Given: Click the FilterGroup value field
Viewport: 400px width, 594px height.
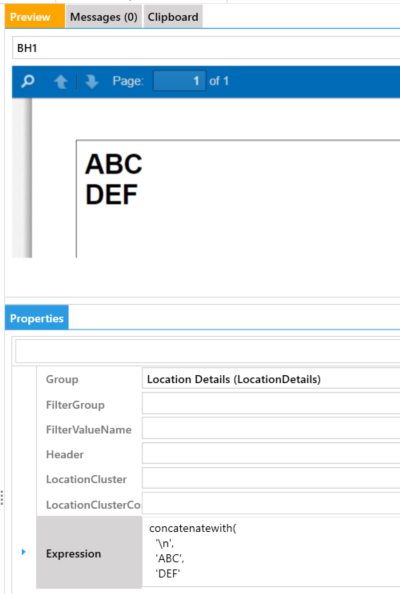Looking at the screenshot, I should 271,403.
